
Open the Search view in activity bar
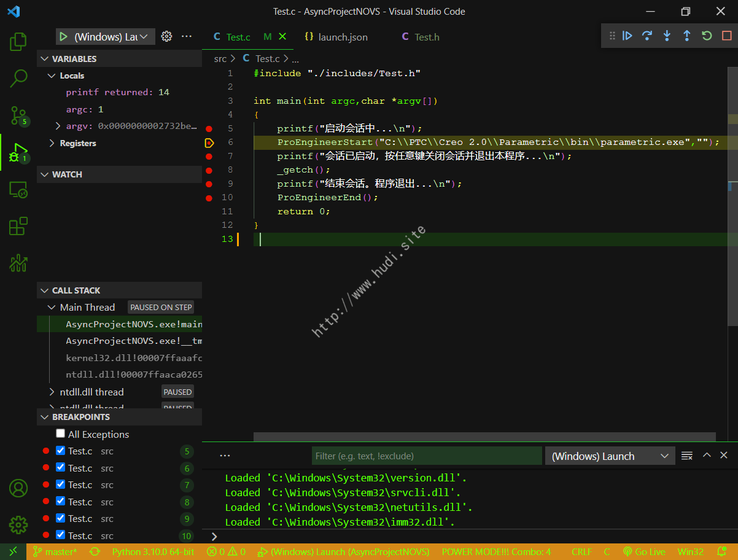(x=18, y=78)
